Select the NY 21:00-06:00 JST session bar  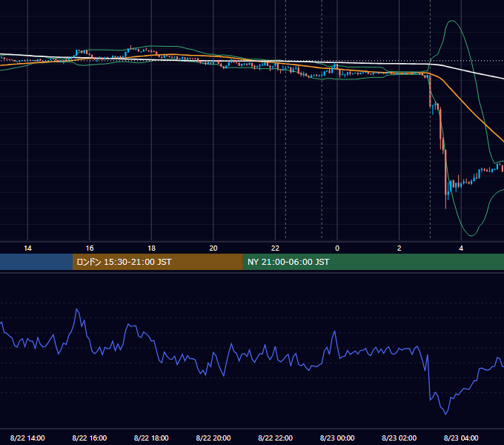pyautogui.click(x=373, y=262)
